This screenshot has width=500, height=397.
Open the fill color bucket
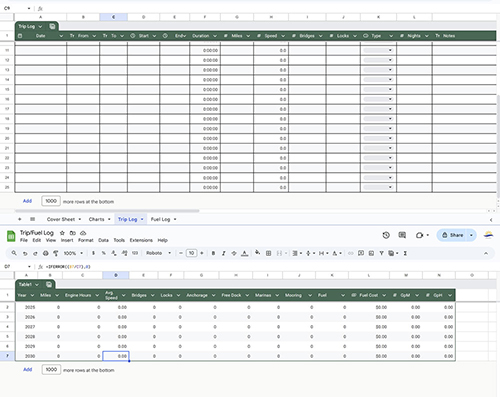258,253
